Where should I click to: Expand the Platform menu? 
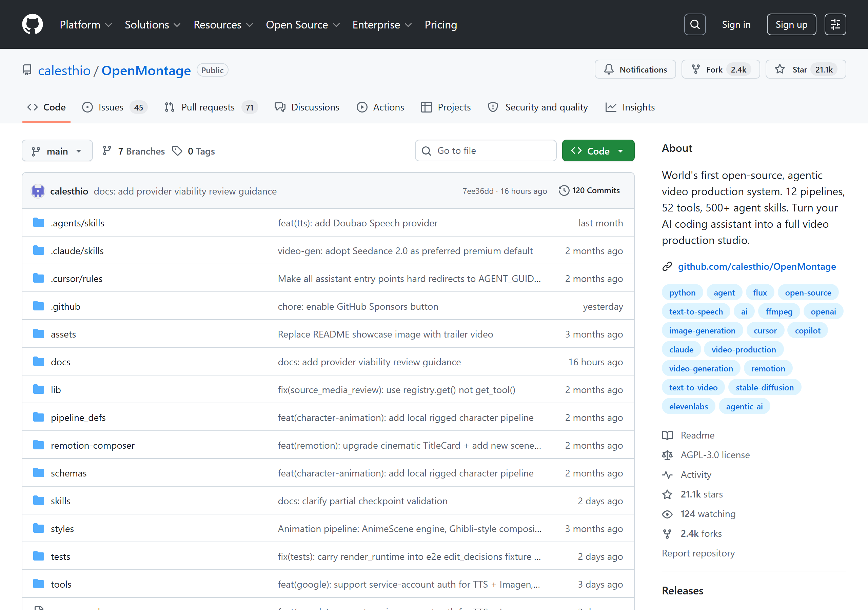tap(86, 24)
